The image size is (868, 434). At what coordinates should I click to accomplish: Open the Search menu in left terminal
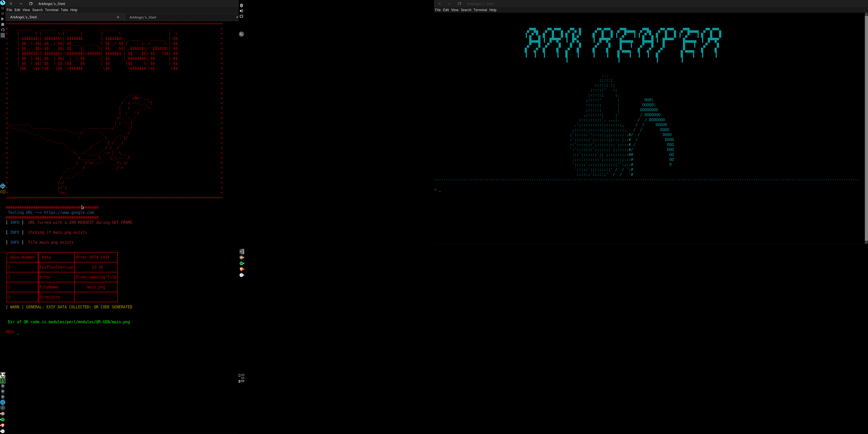(x=37, y=10)
